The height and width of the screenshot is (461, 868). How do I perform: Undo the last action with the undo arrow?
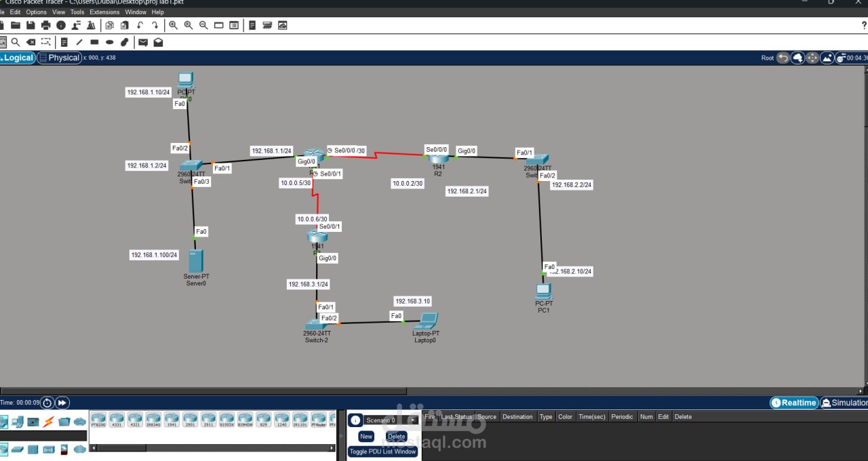[x=140, y=25]
